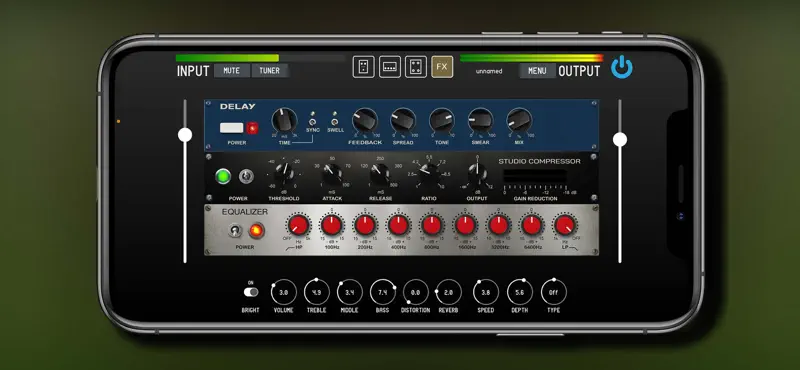Click the BASS dial showing 7.4
Viewport: 800px width, 370px height.
383,292
